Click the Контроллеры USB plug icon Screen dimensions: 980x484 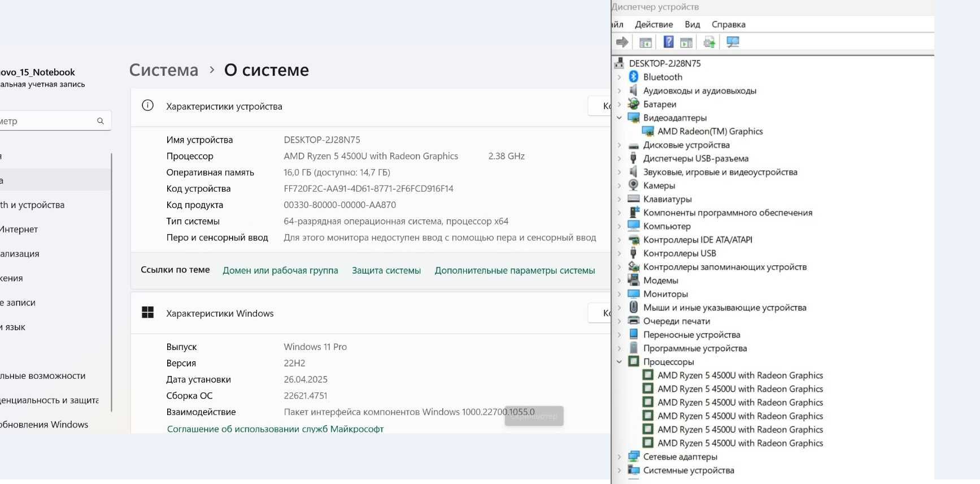[634, 253]
